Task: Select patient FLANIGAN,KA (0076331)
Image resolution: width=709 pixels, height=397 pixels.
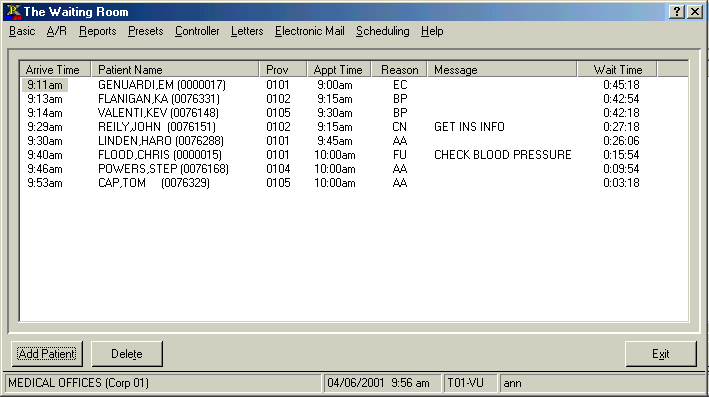Action: click(x=159, y=99)
